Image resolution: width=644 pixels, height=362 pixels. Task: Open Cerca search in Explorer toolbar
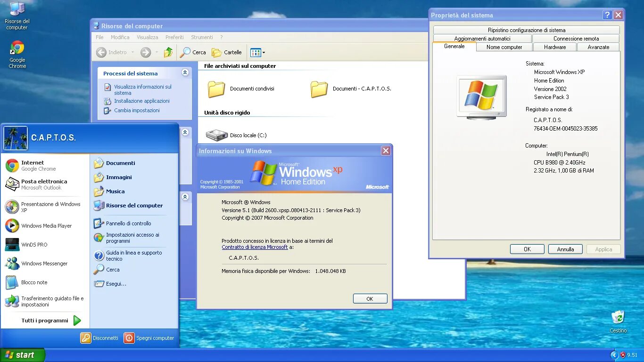click(x=193, y=52)
